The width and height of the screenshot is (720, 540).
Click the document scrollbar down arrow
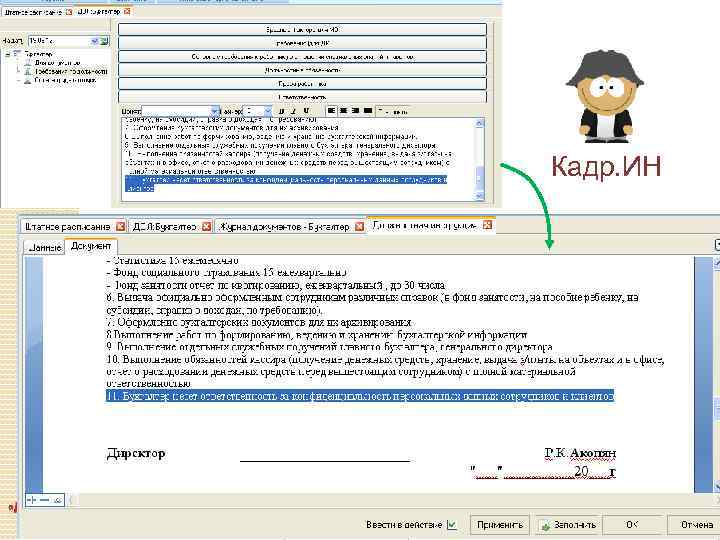[x=716, y=486]
